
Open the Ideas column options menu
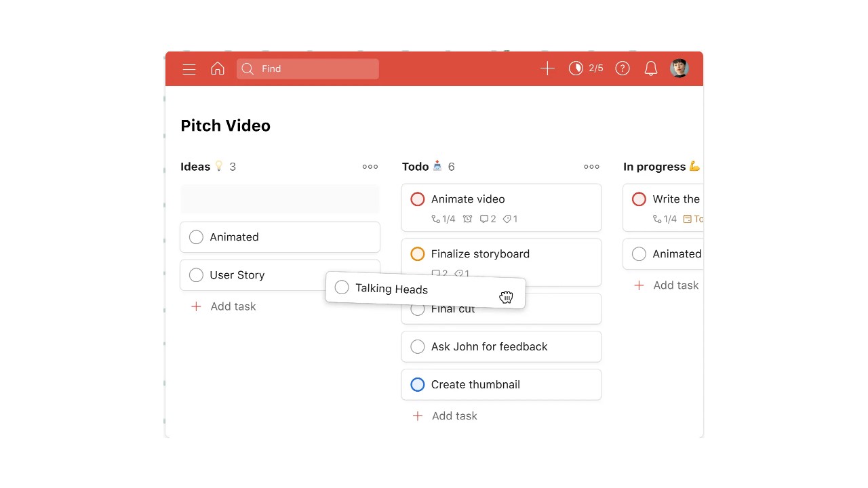tap(370, 166)
